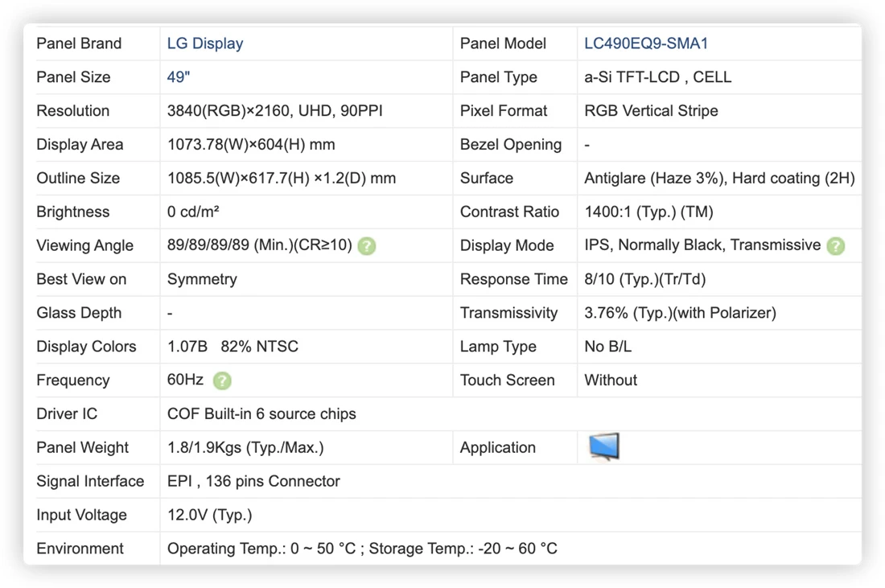The height and width of the screenshot is (588, 885).
Task: Click the Panel Type label
Action: tap(498, 77)
